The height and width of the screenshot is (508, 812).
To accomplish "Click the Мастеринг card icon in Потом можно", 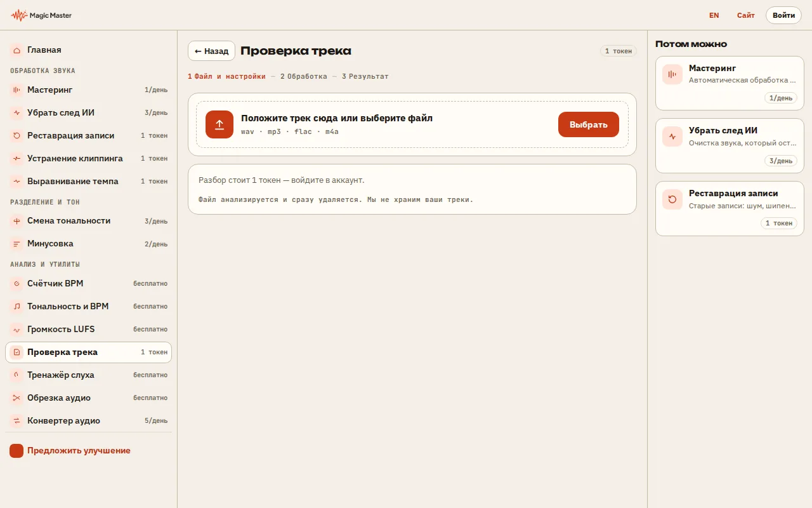I will click(x=672, y=74).
